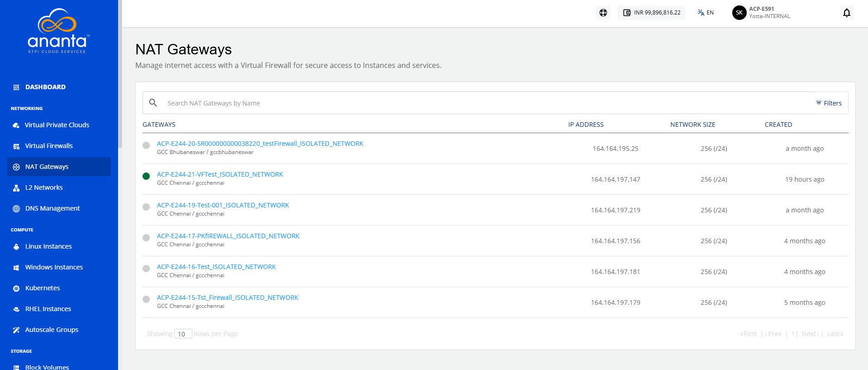Screen dimensions: 868x370
Task: Click the INR 99,896,816.22 balance
Action: tap(657, 13)
